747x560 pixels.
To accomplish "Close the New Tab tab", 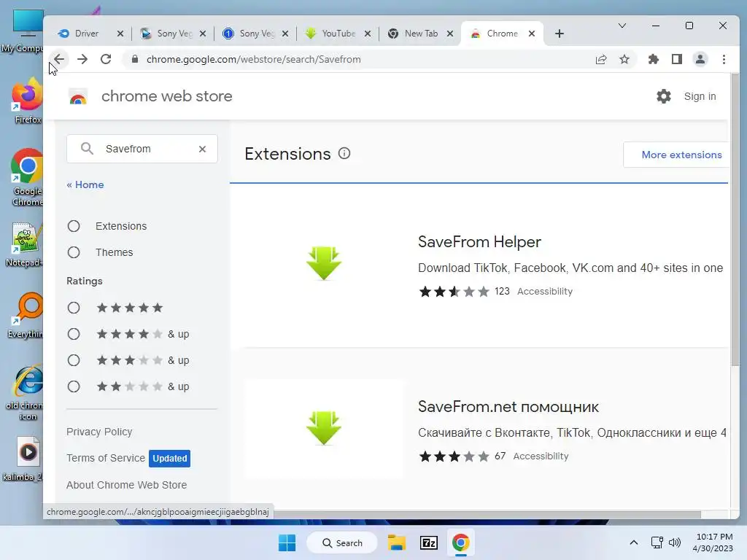I will click(x=449, y=34).
